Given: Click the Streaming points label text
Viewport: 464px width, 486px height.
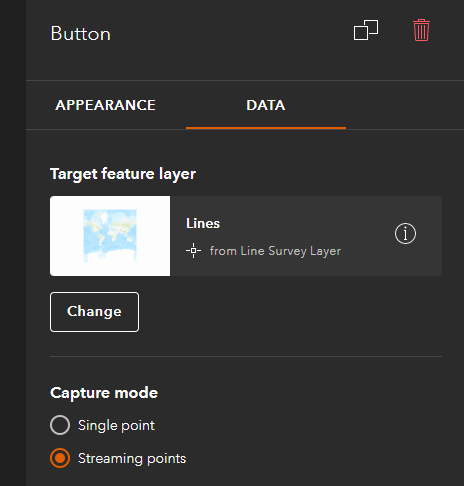Looking at the screenshot, I should click(x=132, y=459).
